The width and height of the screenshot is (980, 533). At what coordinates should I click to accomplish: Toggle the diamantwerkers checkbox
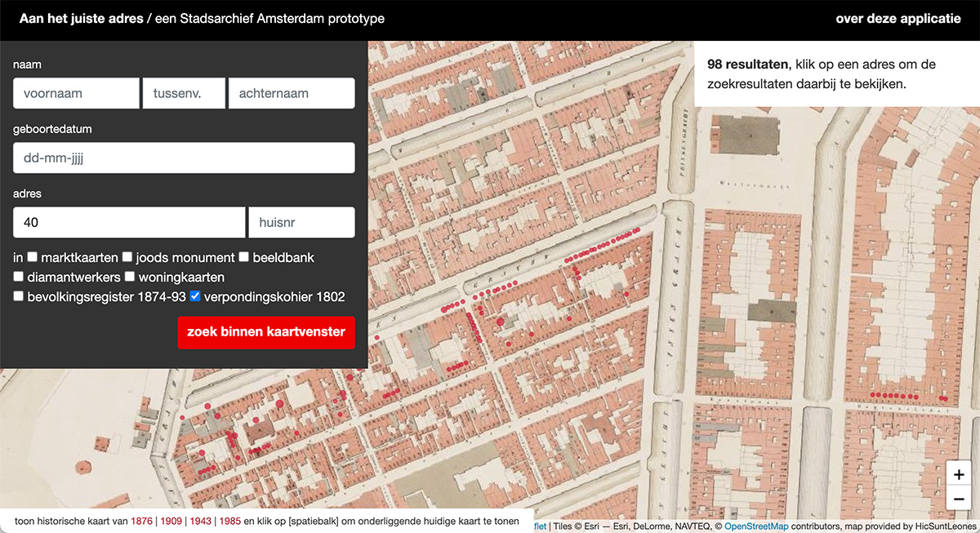pyautogui.click(x=19, y=277)
